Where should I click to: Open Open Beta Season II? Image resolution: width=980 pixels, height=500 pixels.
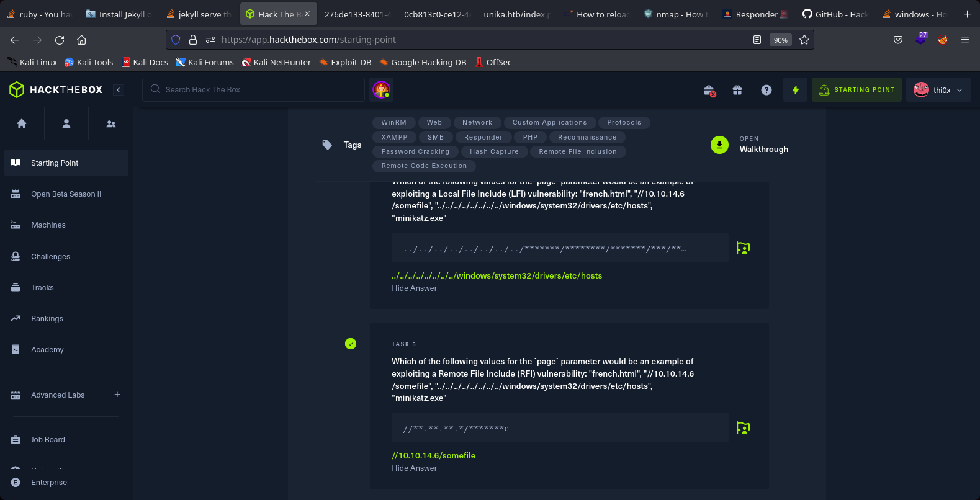66,194
